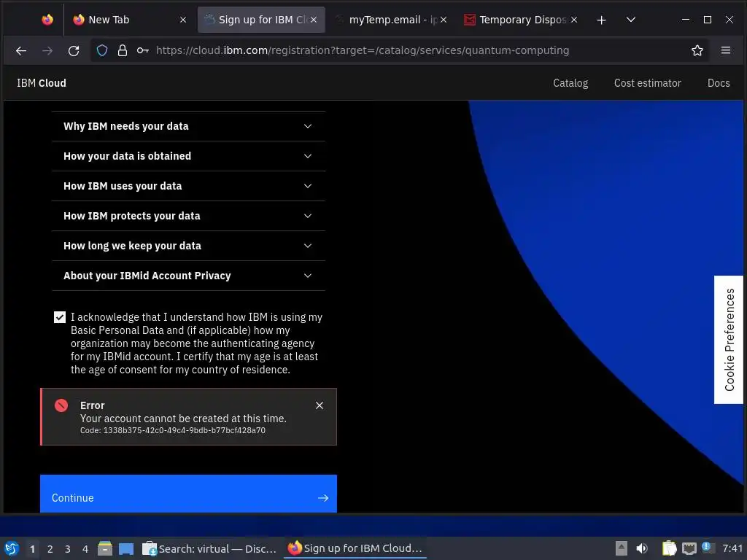This screenshot has height=560, width=747.
Task: Bookmark this page with the star icon
Action: (x=697, y=50)
